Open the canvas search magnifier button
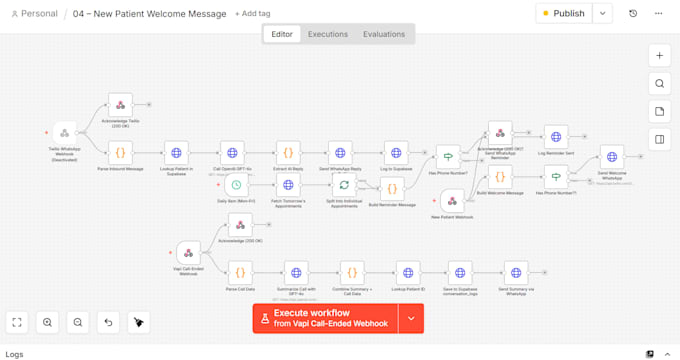The image size is (680, 360). (660, 83)
